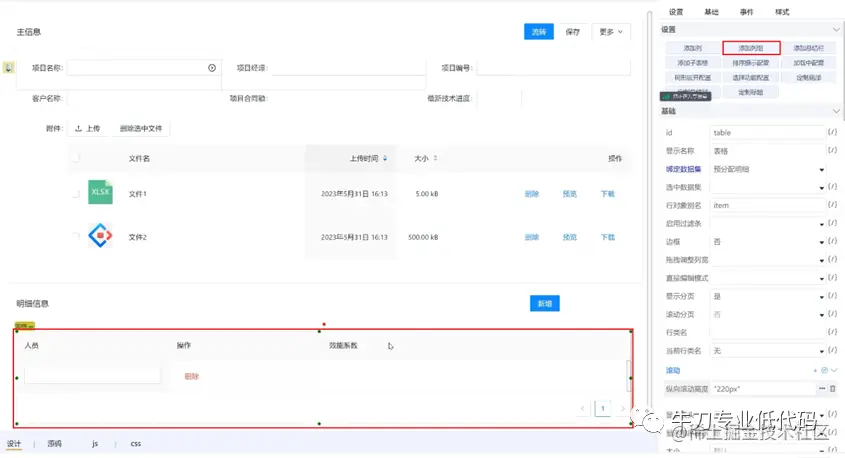Click the 添加列 settings button

692,48
